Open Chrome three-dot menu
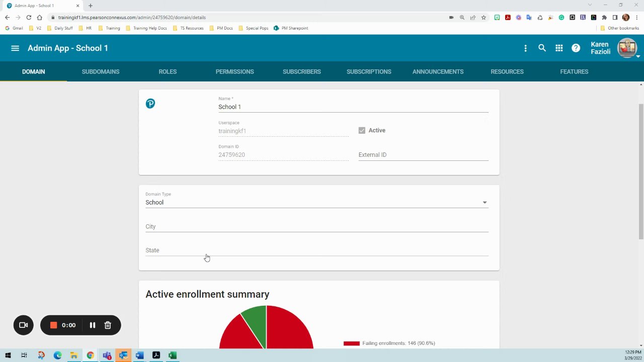644x362 pixels. 636,17
